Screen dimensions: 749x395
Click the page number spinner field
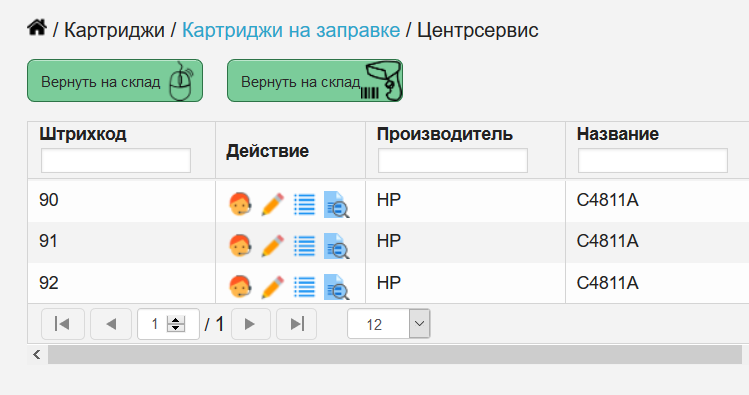click(168, 324)
